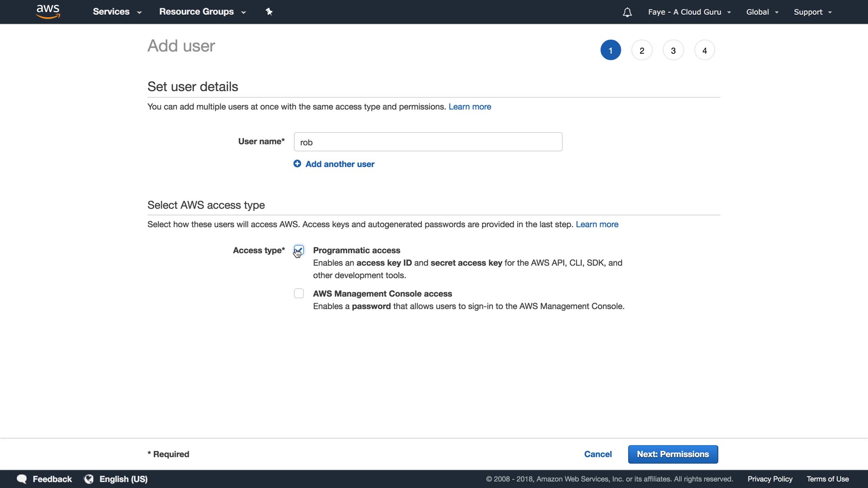Viewport: 868px width, 488px height.
Task: Open the Global region menu
Action: (x=762, y=12)
